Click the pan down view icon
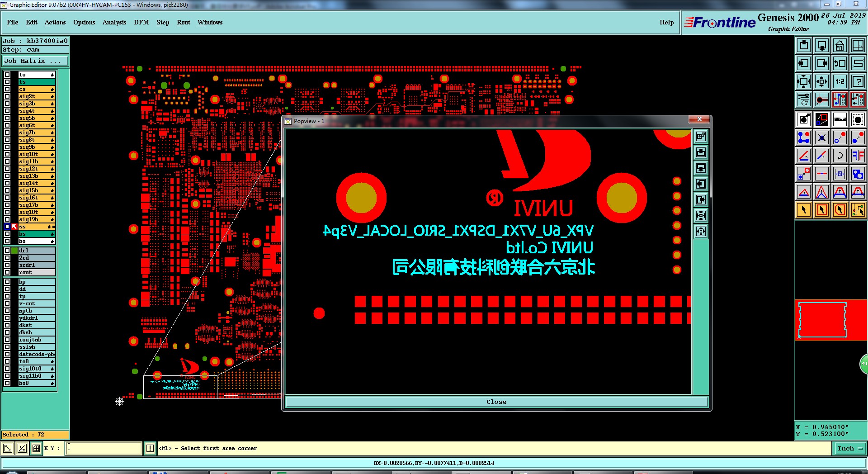The image size is (868, 474). click(x=822, y=45)
